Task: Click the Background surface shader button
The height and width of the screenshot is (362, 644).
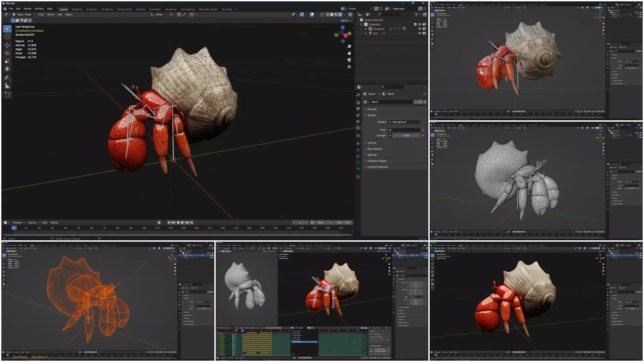Action: [x=404, y=122]
